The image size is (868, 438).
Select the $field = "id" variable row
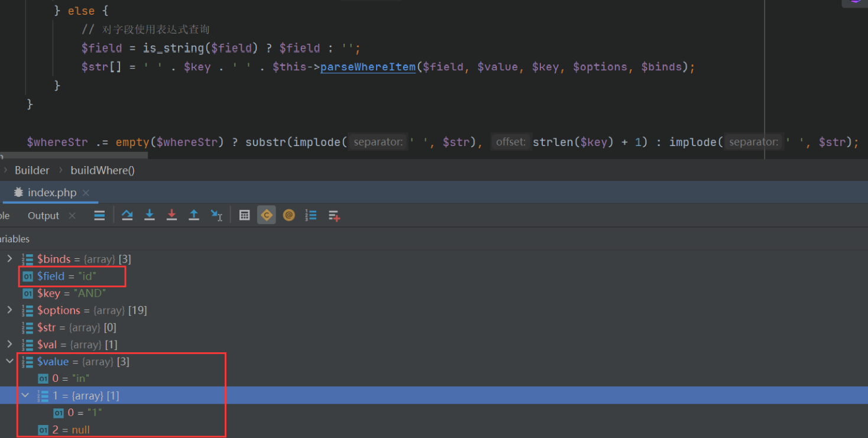(x=434, y=276)
